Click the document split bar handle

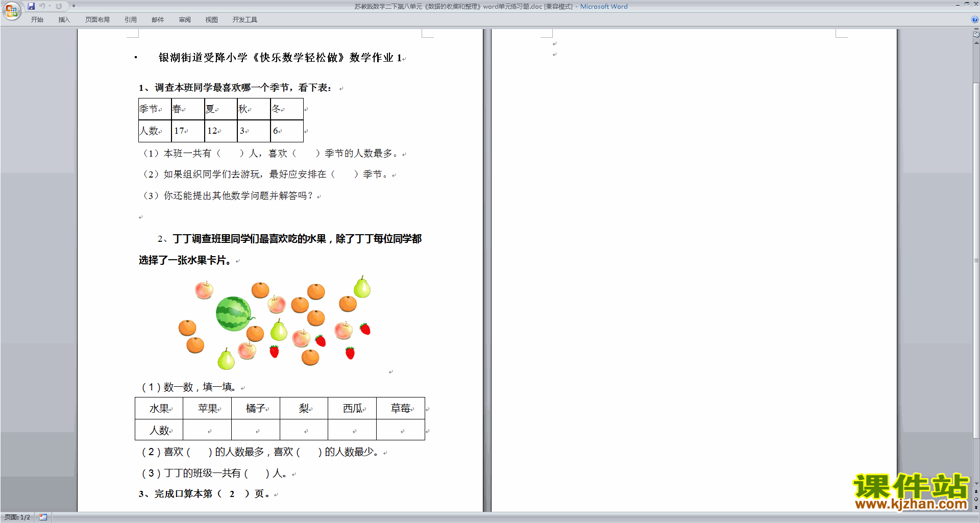[976, 30]
